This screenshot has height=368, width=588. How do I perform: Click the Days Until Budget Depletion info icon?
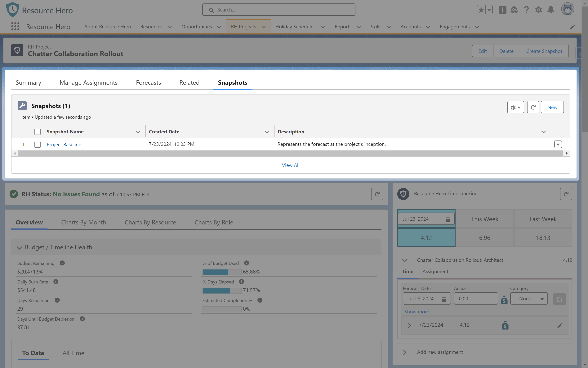click(x=82, y=319)
